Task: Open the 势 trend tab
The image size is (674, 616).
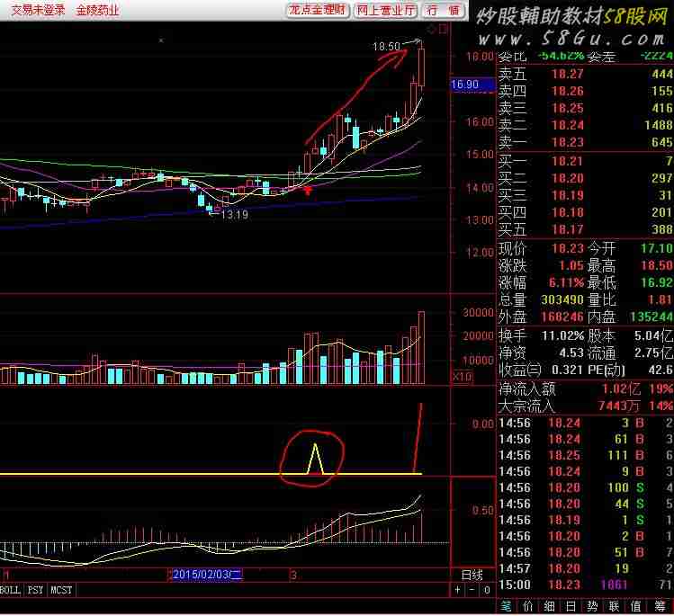Action: pos(592,606)
